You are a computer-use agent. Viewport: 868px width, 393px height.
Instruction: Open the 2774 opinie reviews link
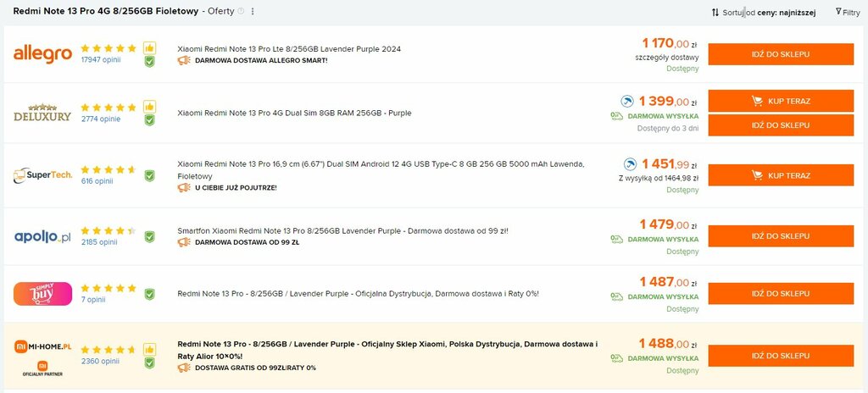[101, 119]
